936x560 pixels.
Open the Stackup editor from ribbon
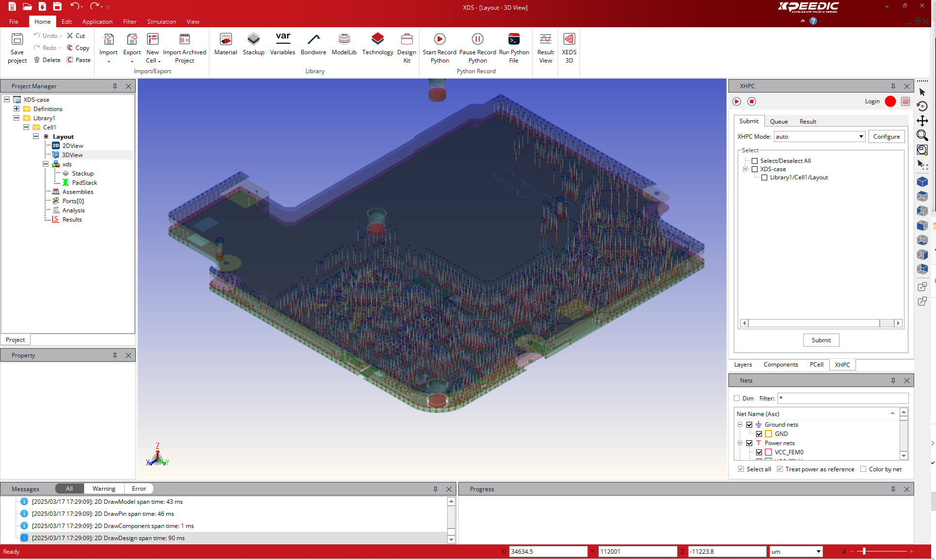(x=253, y=44)
